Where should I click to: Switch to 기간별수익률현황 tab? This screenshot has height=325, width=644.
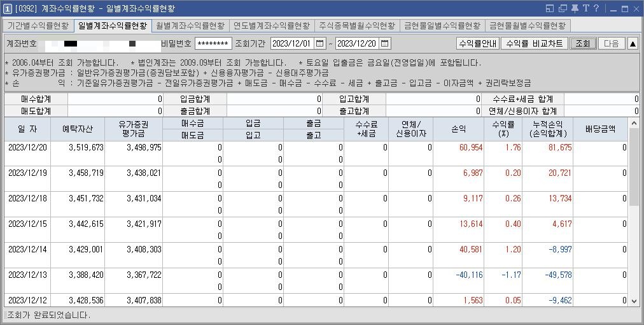(x=38, y=25)
